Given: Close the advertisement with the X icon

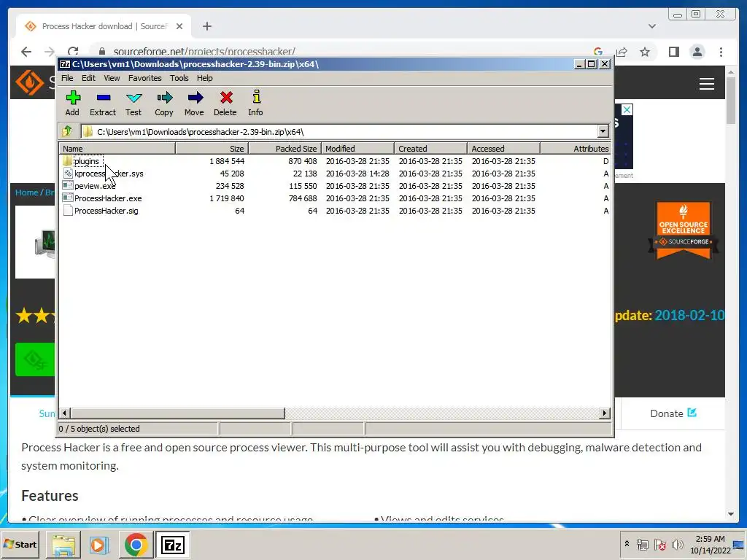Looking at the screenshot, I should [x=627, y=109].
